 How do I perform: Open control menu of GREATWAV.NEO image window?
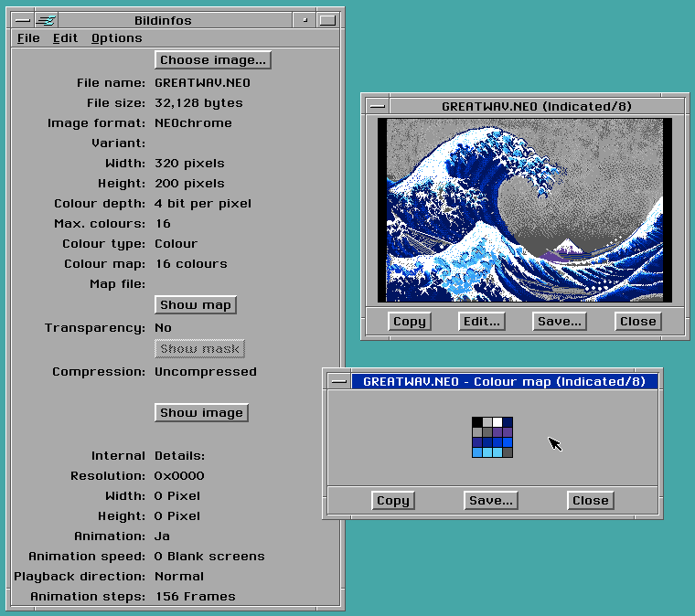[x=376, y=106]
